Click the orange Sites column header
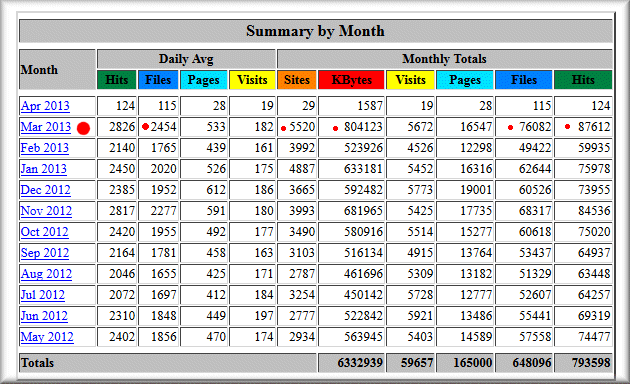The image size is (630, 384). pos(297,80)
